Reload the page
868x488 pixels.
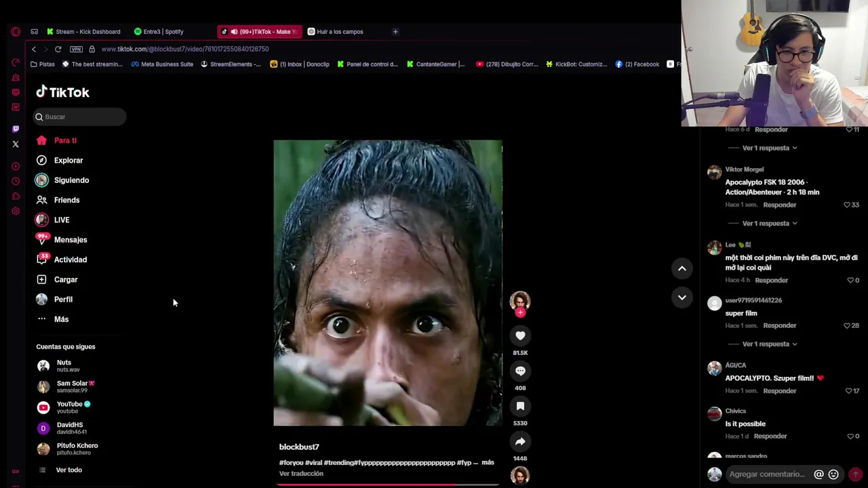coord(58,49)
